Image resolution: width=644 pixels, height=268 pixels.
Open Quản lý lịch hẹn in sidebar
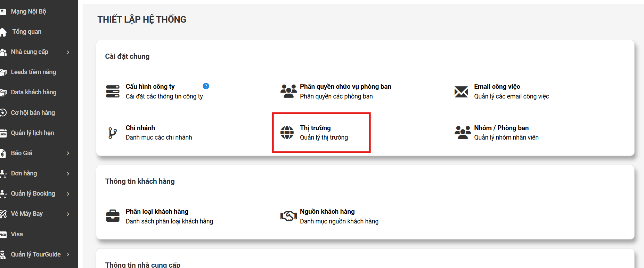(x=32, y=133)
